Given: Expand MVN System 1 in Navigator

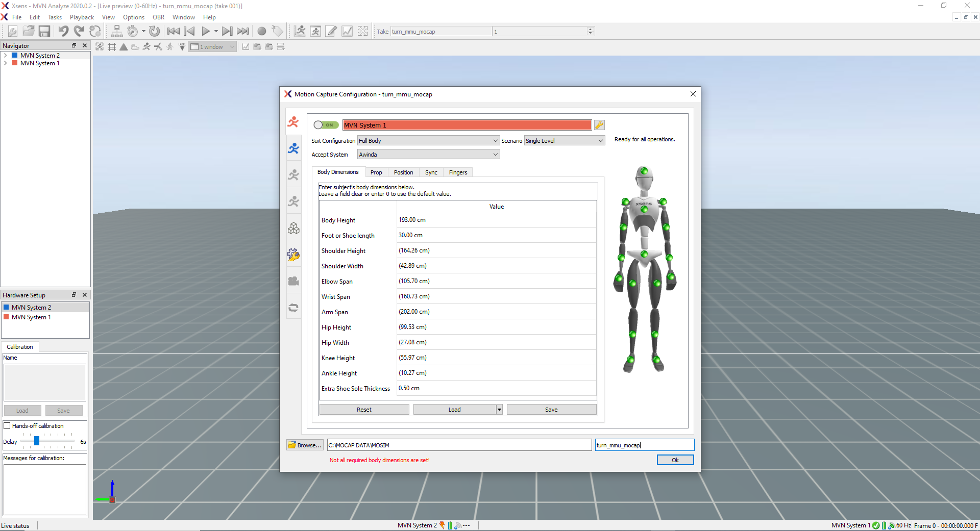Looking at the screenshot, I should (x=5, y=63).
